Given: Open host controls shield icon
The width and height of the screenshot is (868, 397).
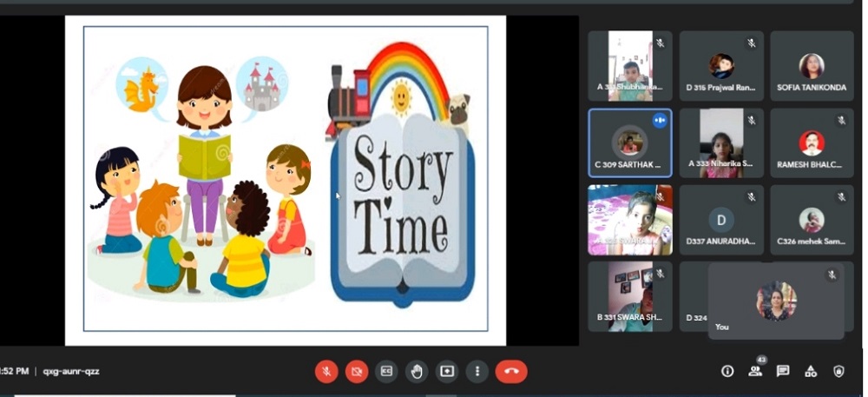Looking at the screenshot, I should tap(838, 372).
